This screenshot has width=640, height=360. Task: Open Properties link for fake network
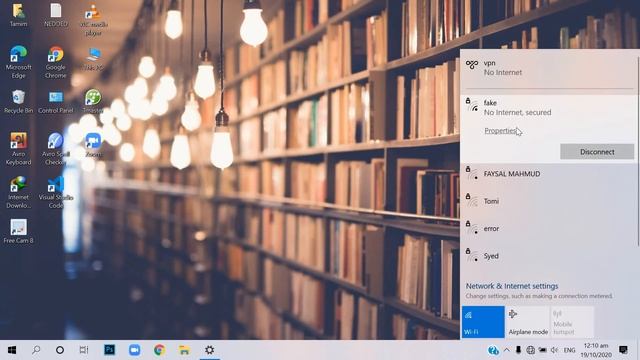tap(500, 131)
